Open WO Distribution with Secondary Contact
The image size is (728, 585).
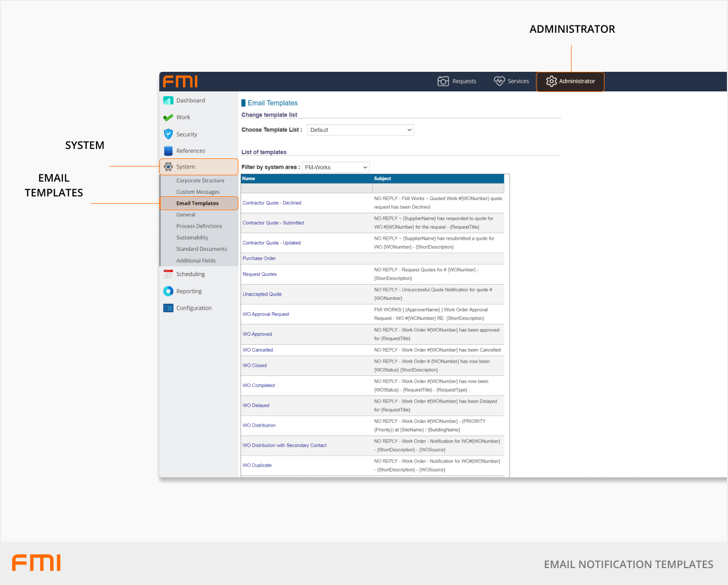[284, 446]
